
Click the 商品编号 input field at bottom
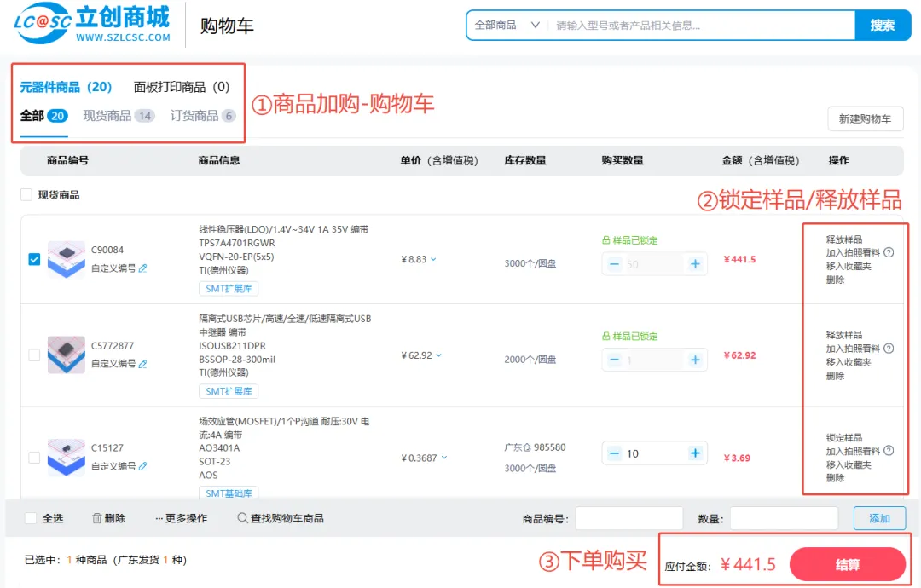628,518
